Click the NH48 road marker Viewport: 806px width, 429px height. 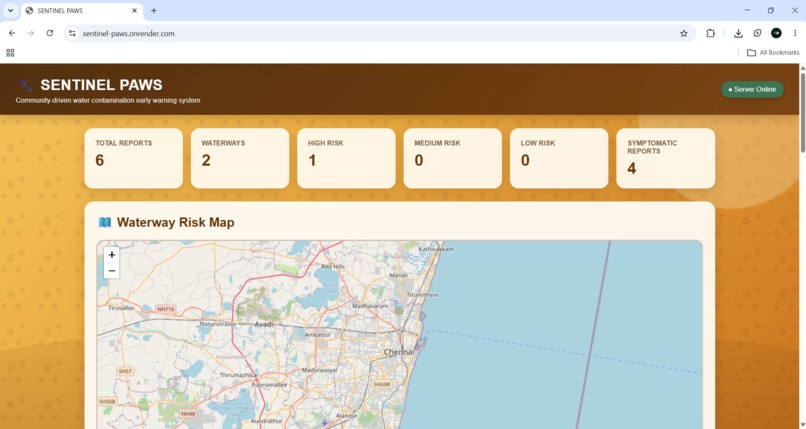tap(188, 414)
